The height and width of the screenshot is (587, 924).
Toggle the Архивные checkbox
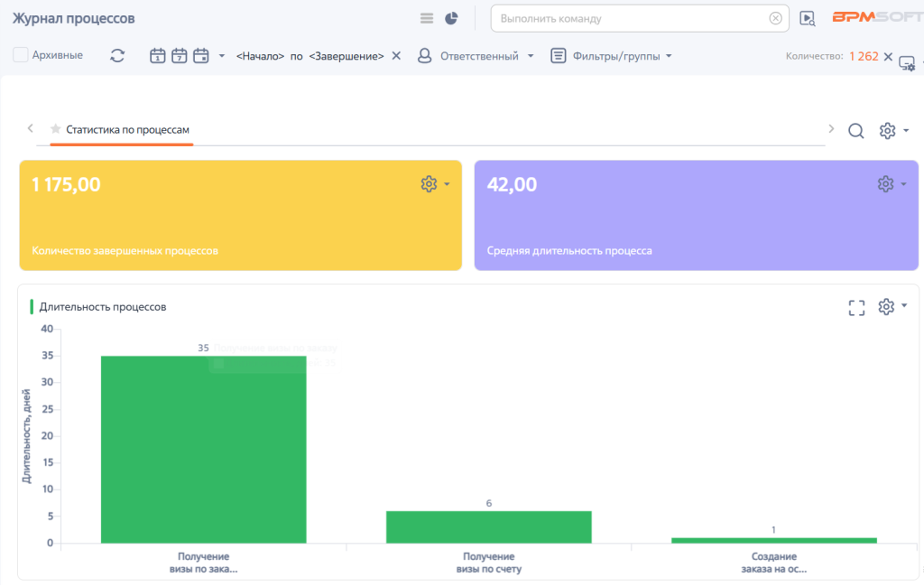21,55
